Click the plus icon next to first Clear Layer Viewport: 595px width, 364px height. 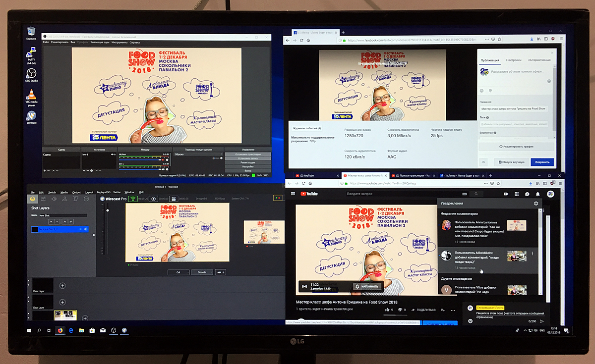point(62,286)
